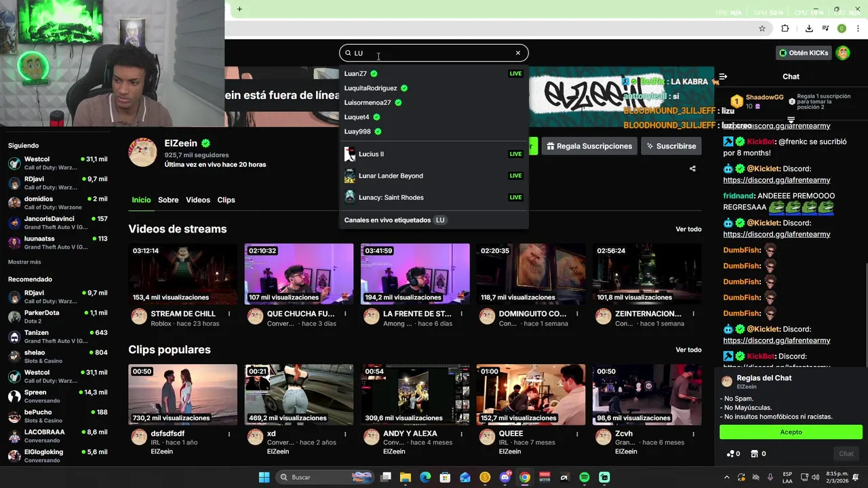Clear the search box with the X icon
868x488 pixels.
tap(517, 53)
